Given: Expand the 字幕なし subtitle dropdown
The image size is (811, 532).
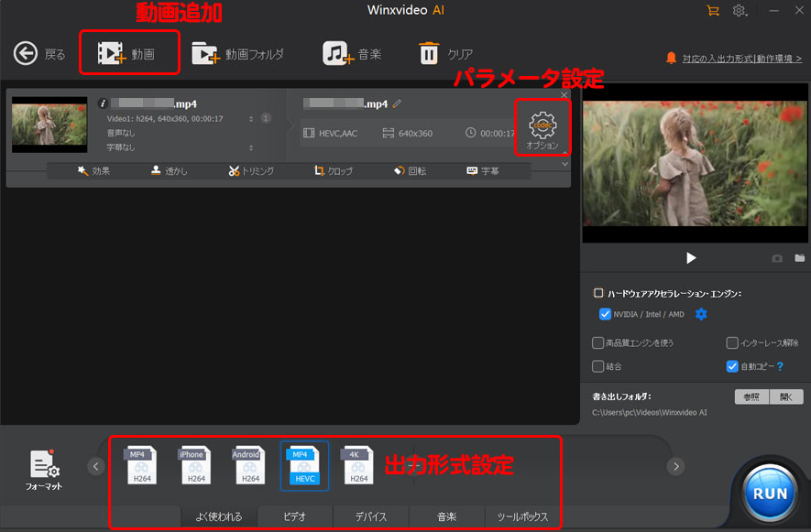Looking at the screenshot, I should (x=251, y=147).
